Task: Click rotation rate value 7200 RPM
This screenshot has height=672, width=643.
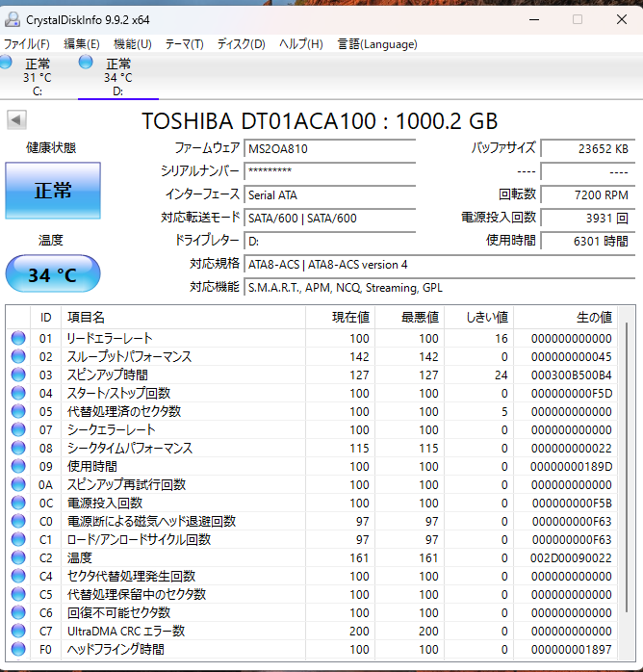Action: point(587,195)
